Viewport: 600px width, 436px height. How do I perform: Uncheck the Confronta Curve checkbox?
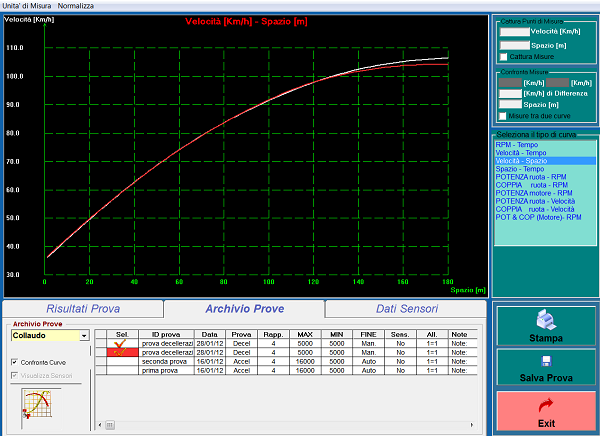click(15, 362)
